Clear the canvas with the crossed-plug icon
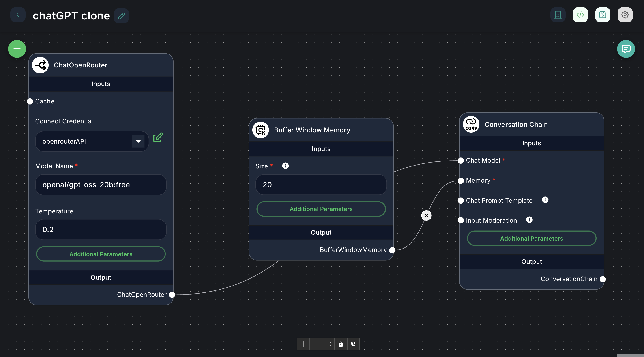 click(354, 344)
